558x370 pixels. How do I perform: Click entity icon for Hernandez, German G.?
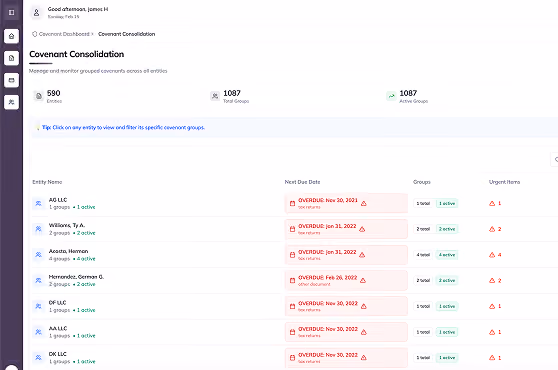38,280
